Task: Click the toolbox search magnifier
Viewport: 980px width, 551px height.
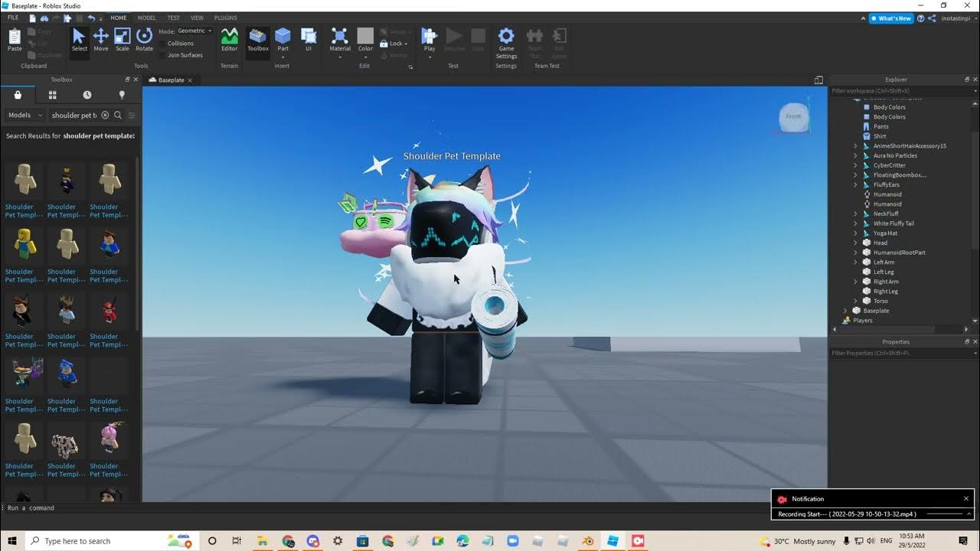Action: (118, 116)
